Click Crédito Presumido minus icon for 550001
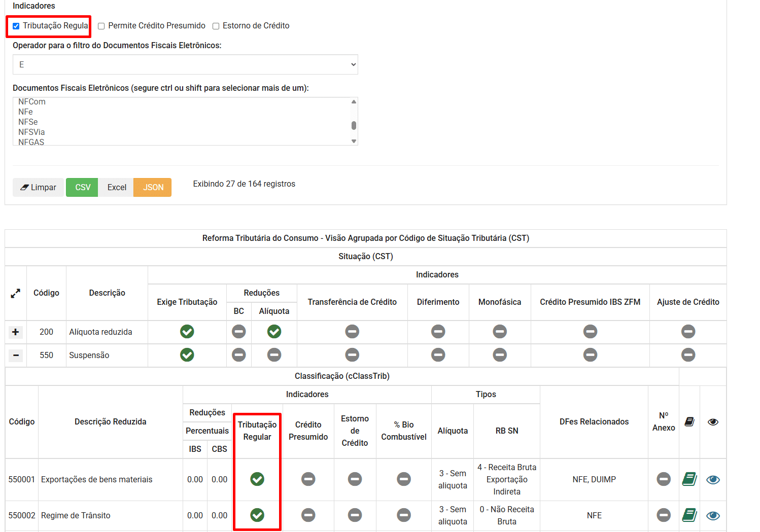The image size is (760, 532). 308,479
